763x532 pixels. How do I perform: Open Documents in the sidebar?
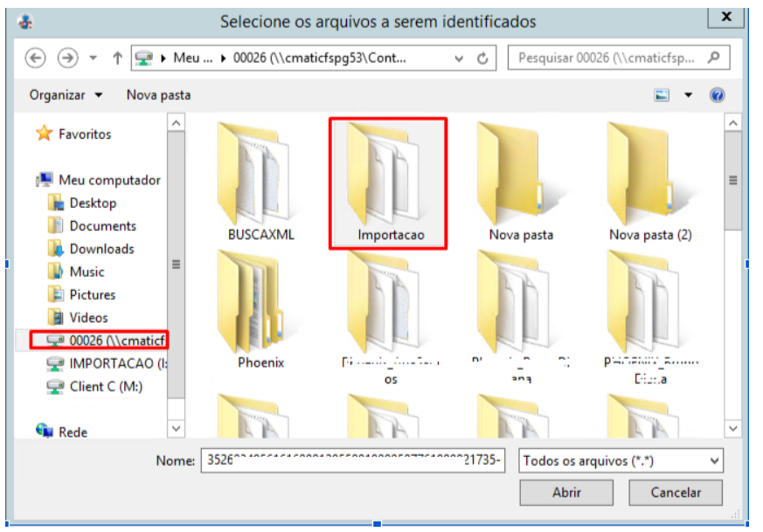92,225
